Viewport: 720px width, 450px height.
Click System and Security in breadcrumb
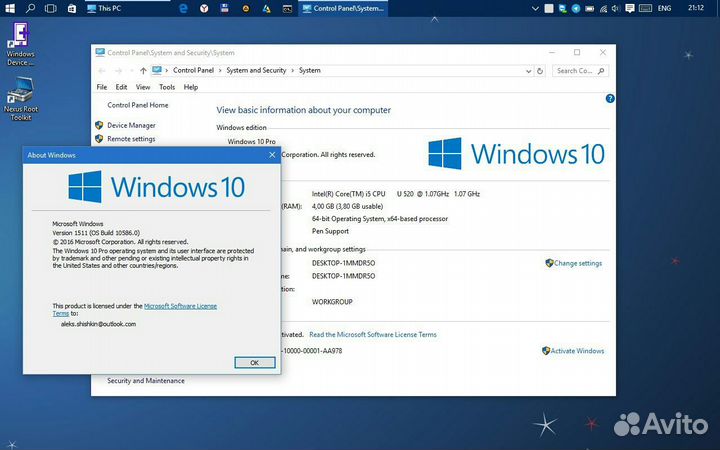pyautogui.click(x=256, y=70)
